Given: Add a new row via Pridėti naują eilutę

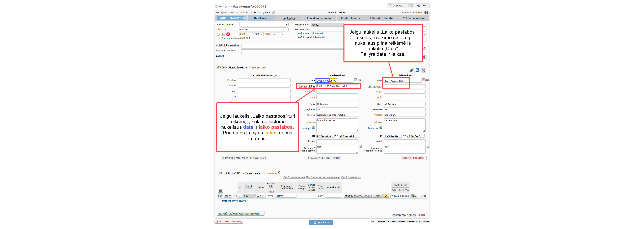Looking at the screenshot, I should 234,201.
